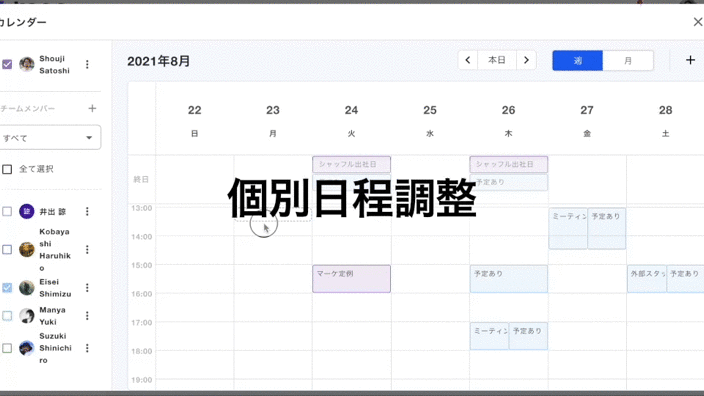Open the 15:00 予定あり event on the 26th
Screen dimensions: 704x396
coord(509,279)
